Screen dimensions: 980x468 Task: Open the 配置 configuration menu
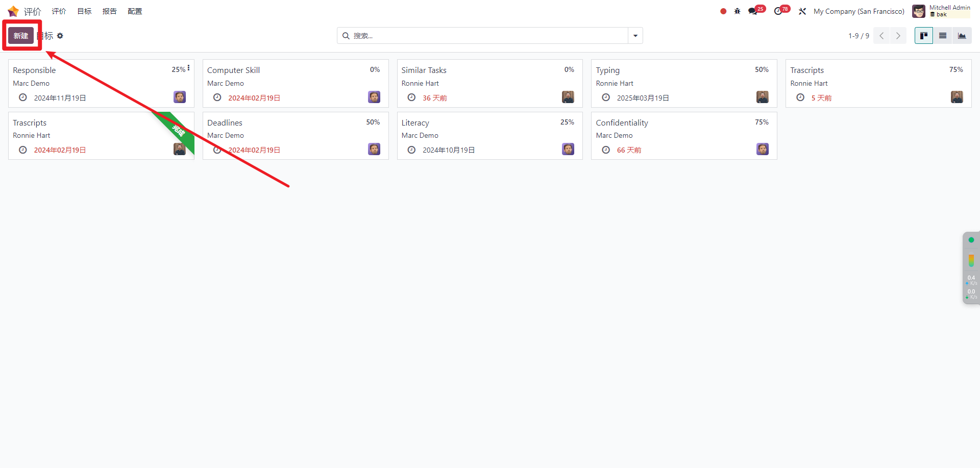point(135,11)
